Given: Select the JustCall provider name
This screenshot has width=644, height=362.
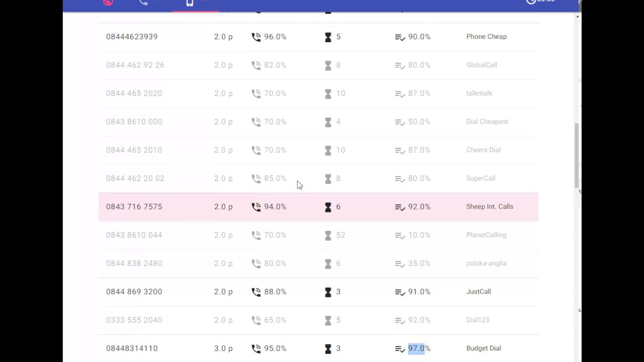Looking at the screenshot, I should tap(478, 292).
